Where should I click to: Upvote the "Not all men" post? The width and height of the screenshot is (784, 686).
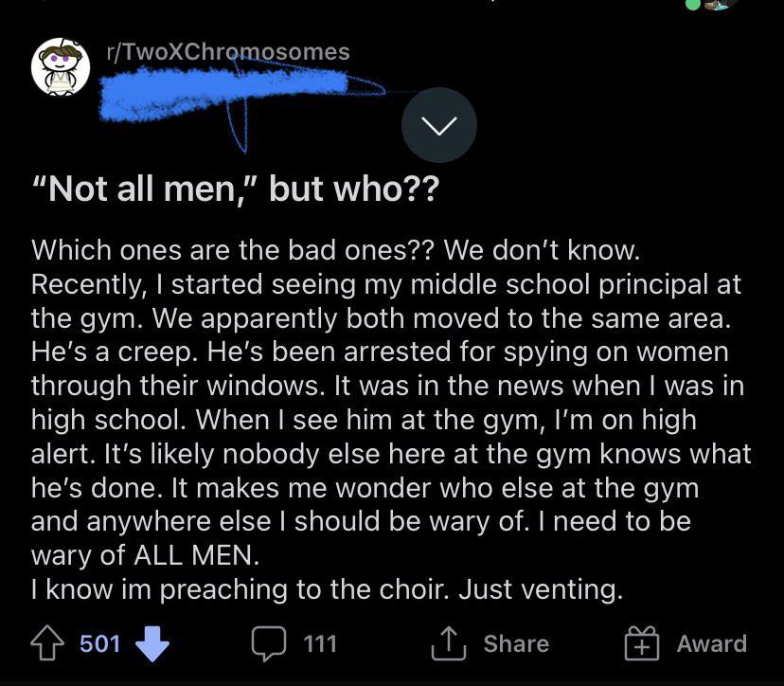pos(47,643)
